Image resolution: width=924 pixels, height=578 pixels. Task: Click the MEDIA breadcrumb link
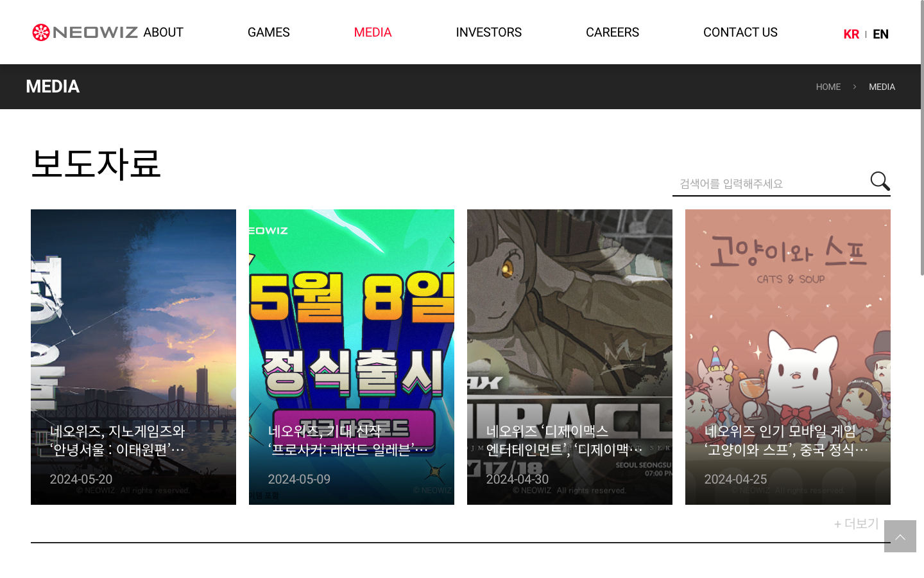coord(882,87)
